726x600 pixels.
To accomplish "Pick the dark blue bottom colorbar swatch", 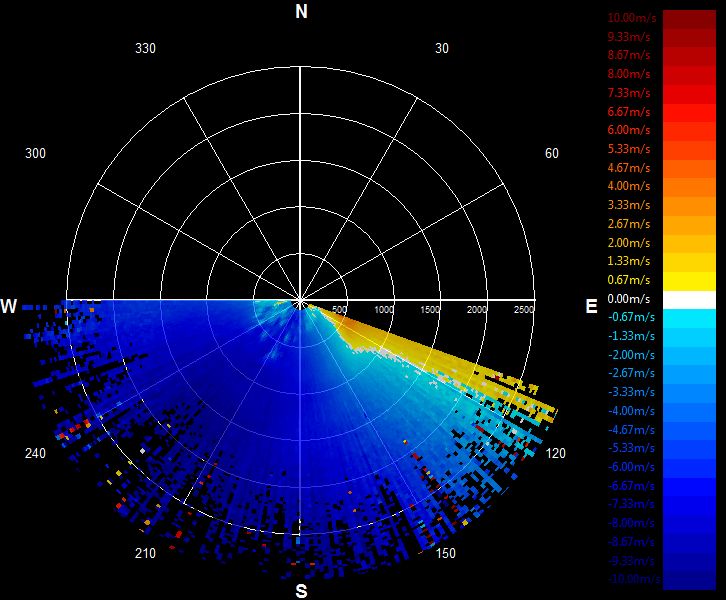I will point(689,581).
